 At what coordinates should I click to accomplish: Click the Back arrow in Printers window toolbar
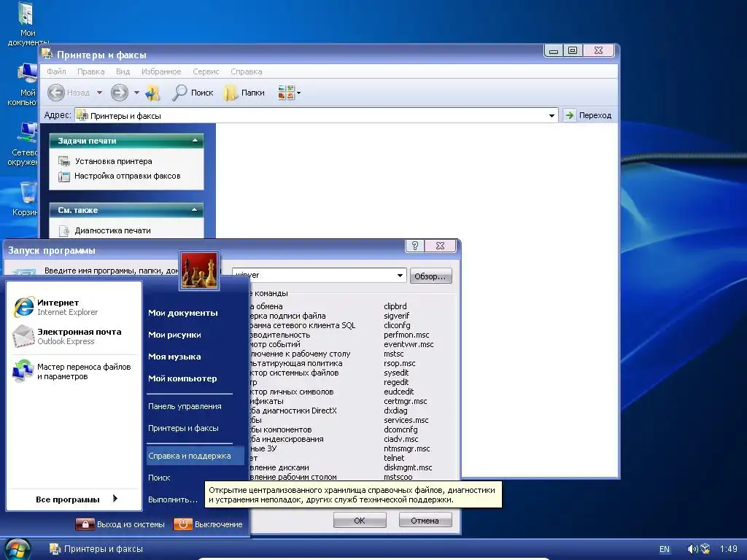tap(56, 93)
